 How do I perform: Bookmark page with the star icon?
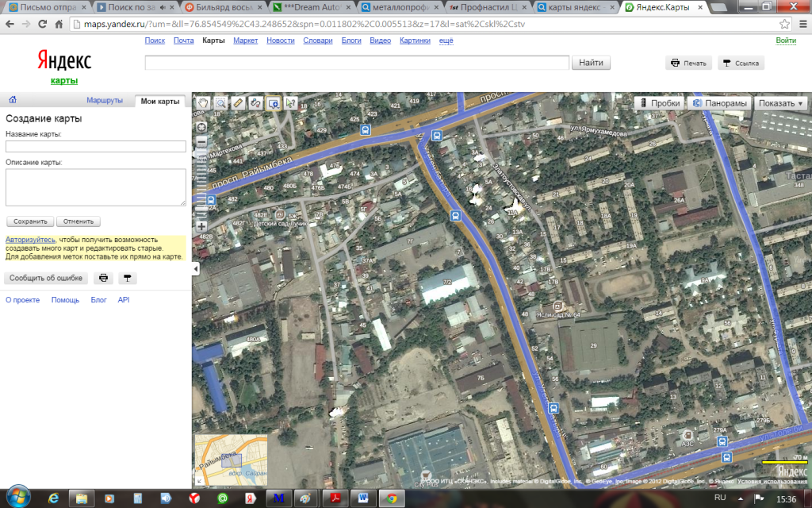point(784,24)
